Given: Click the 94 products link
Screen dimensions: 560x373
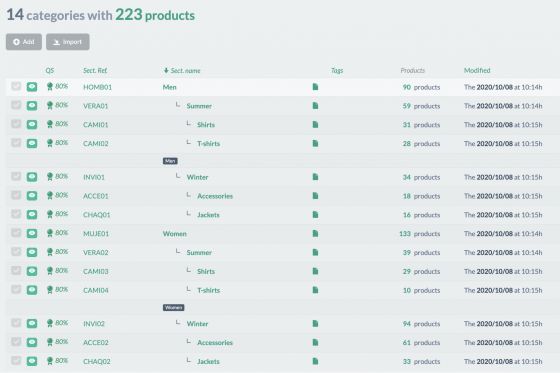Looking at the screenshot, I should click(x=421, y=324).
